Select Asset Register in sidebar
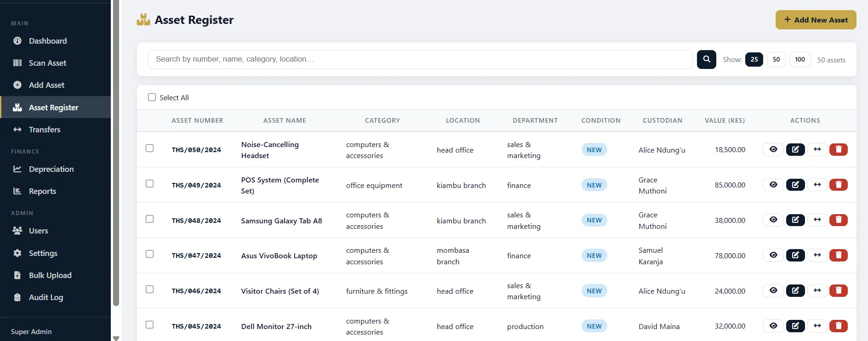The image size is (868, 341). pyautogui.click(x=55, y=108)
